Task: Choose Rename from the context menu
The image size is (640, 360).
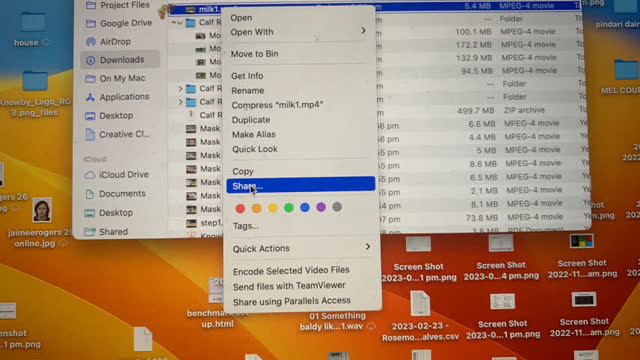Action: tap(247, 91)
